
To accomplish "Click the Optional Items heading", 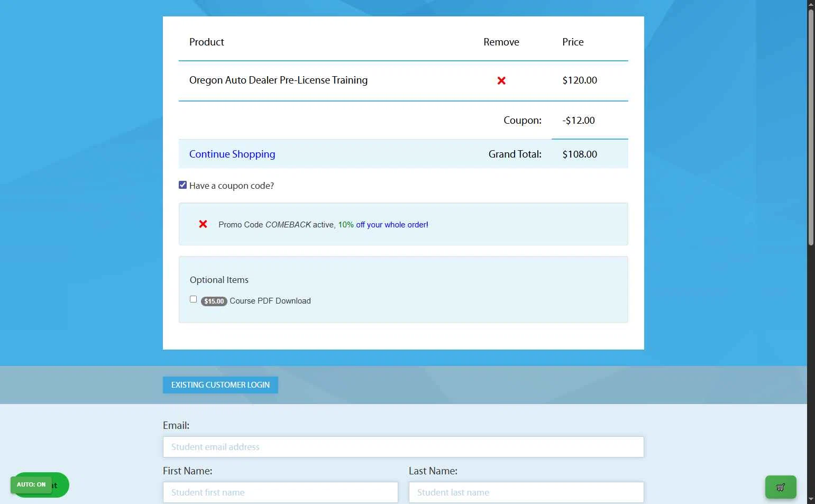I will [x=219, y=280].
